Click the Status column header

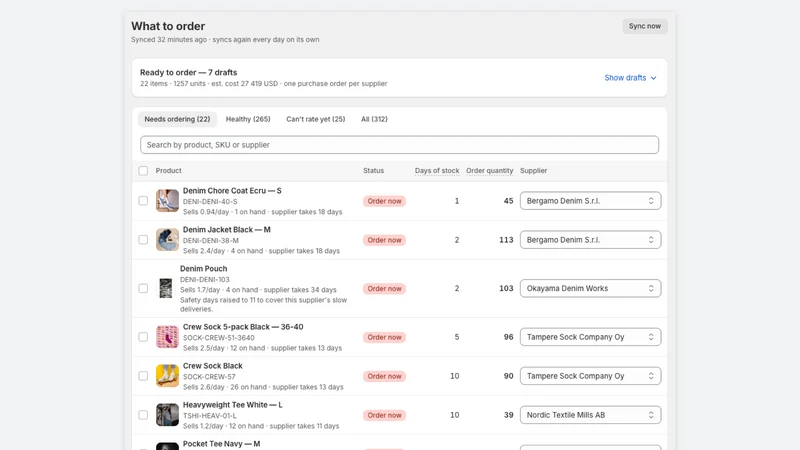pyautogui.click(x=373, y=170)
